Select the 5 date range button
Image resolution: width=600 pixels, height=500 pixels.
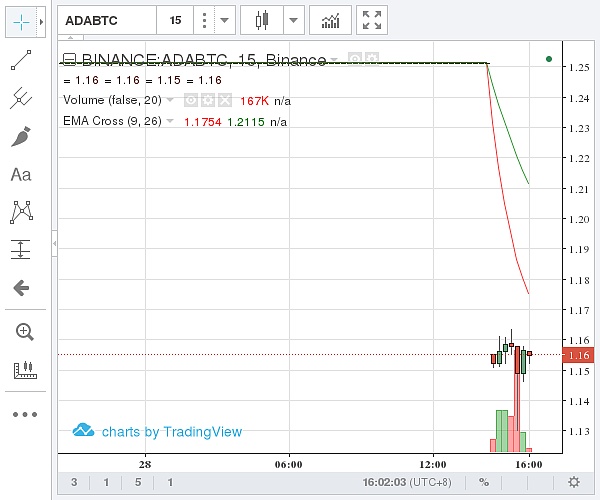(138, 482)
